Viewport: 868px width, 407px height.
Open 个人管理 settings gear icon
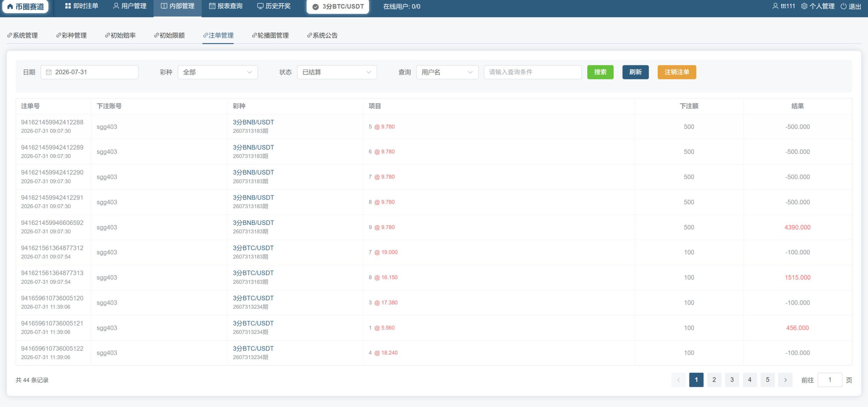coord(804,6)
